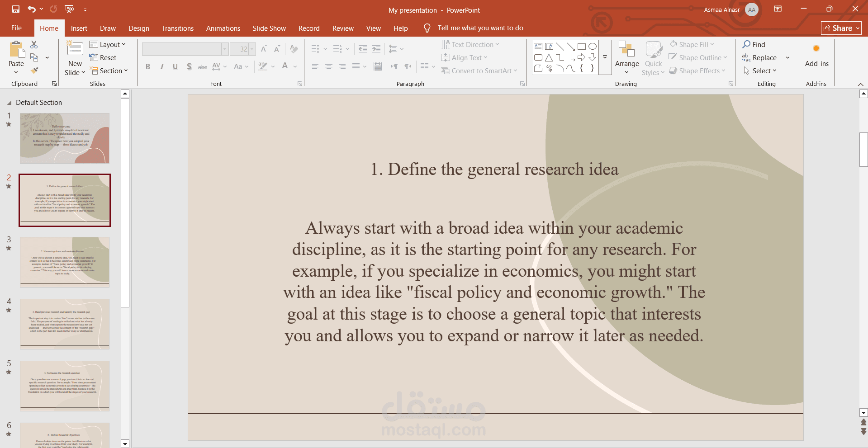Screen dimensions: 868x448
Task: Collapse the Default Section triangle
Action: click(9, 103)
